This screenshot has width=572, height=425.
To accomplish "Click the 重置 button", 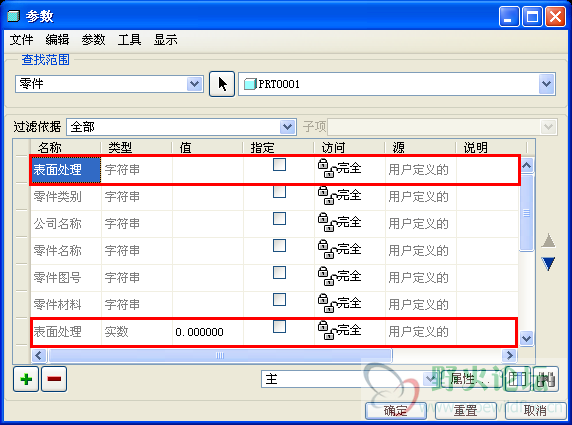I will click(465, 411).
